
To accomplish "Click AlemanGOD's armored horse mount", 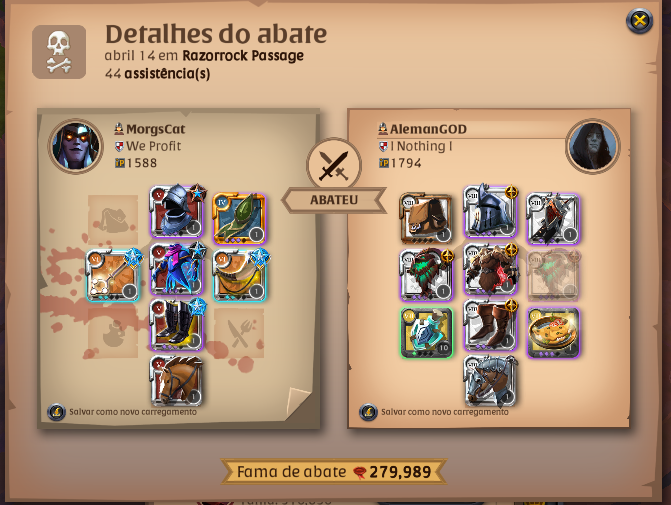I will (x=490, y=380).
